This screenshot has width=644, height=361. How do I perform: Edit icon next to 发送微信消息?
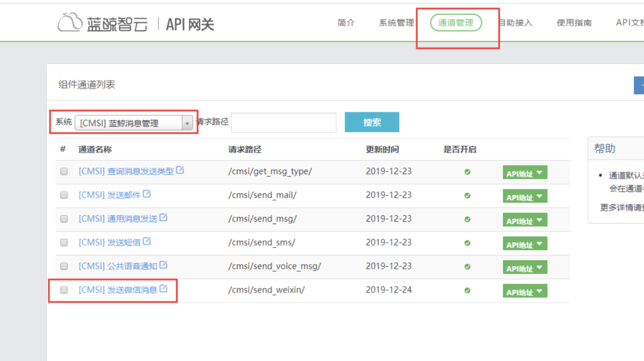click(164, 289)
